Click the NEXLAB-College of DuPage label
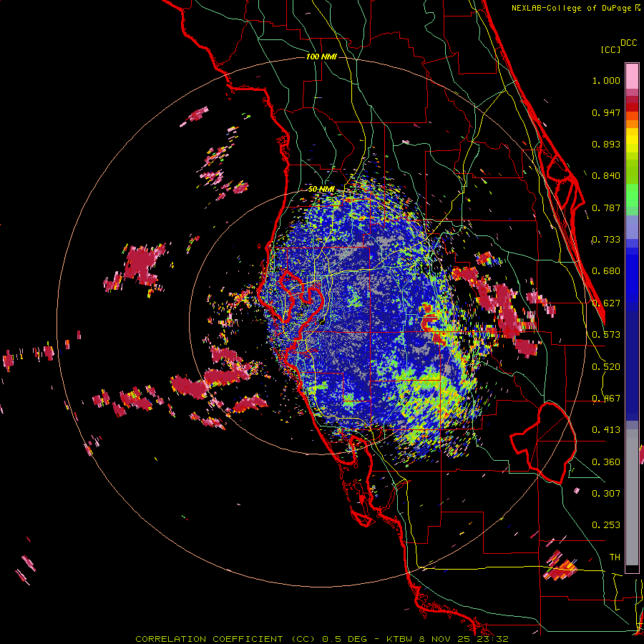The width and height of the screenshot is (644, 644). 571,8
